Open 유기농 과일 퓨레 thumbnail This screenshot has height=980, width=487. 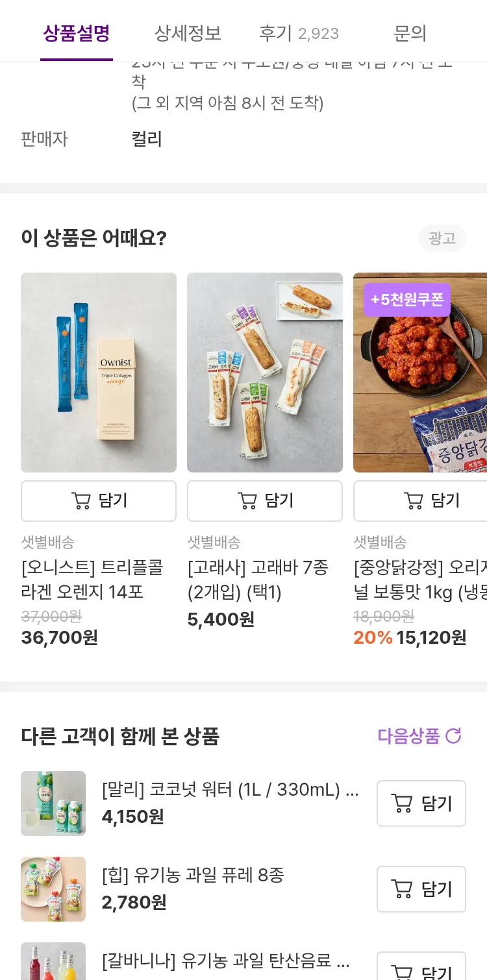[x=53, y=889]
